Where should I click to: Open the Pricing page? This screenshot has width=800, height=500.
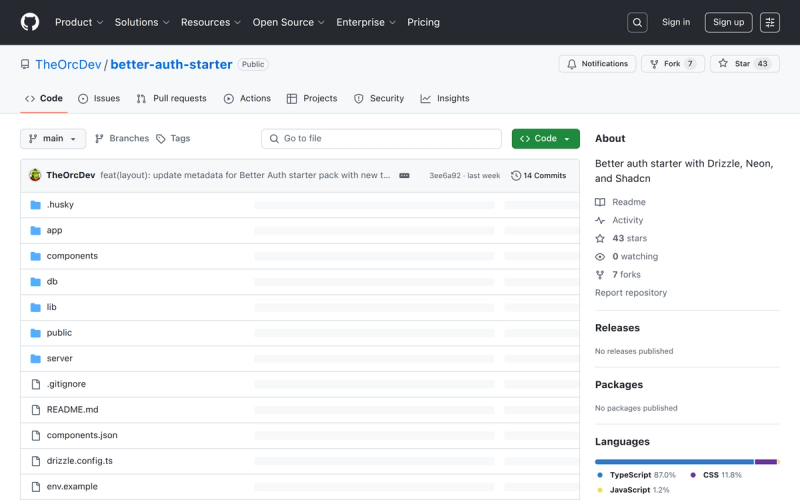423,22
